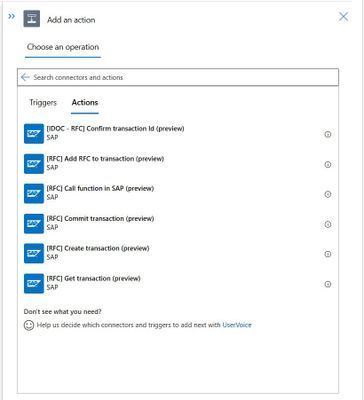Collapse the panel with the double chevron
364x400 pixels.
pos(12,16)
